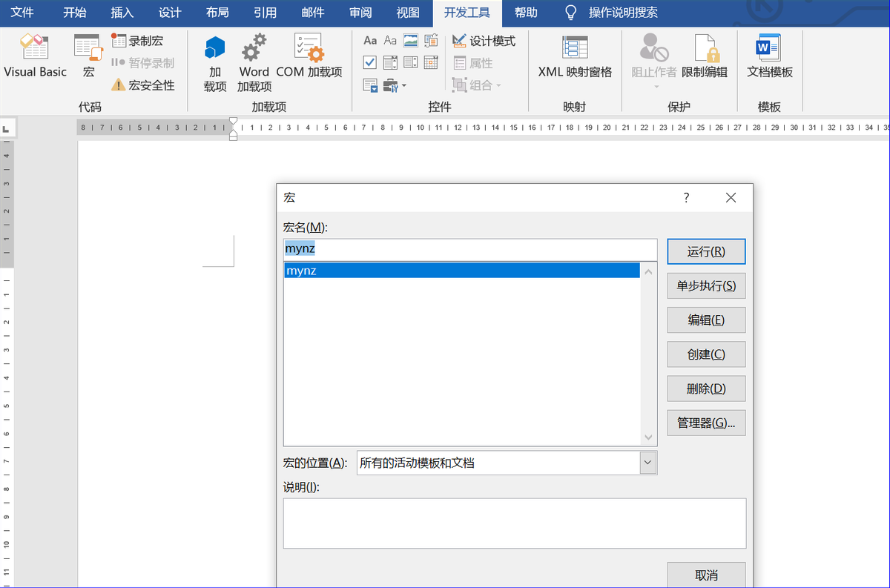This screenshot has height=588, width=890.
Task: Insert a date picker content control
Action: coord(430,62)
